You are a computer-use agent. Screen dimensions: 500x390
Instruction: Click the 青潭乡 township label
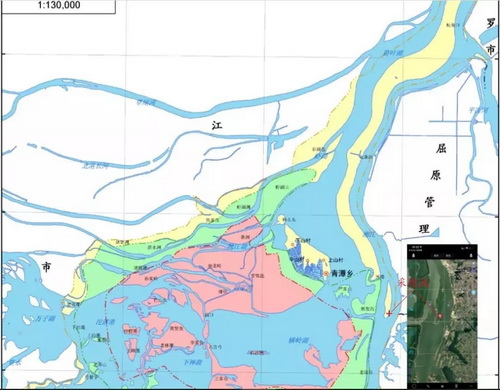pos(342,274)
